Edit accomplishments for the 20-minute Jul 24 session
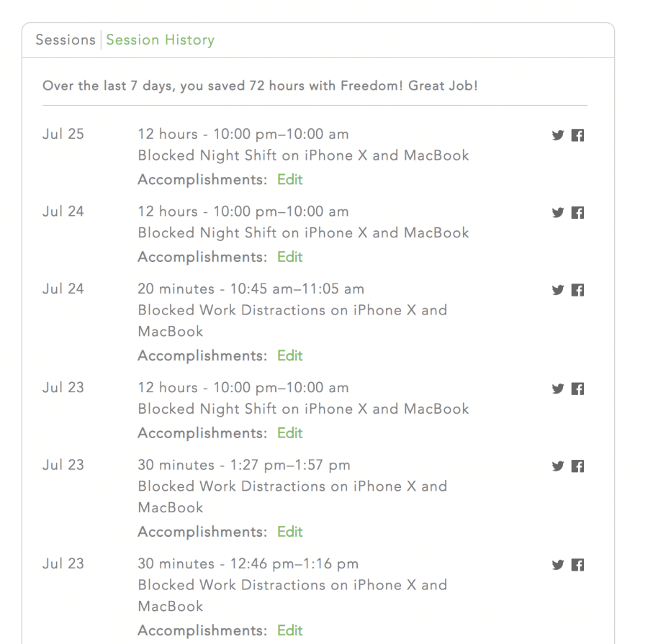Screen dimensions: 648x644 pos(290,355)
